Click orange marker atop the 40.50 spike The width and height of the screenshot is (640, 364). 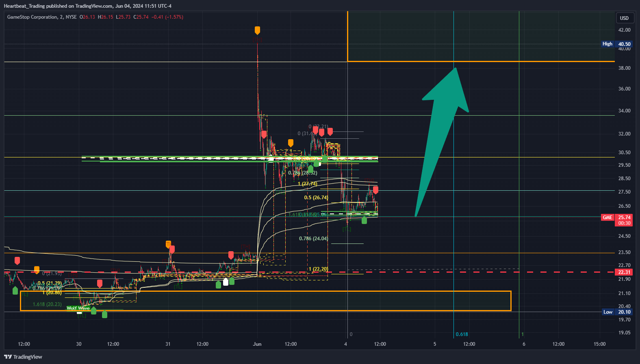click(257, 30)
